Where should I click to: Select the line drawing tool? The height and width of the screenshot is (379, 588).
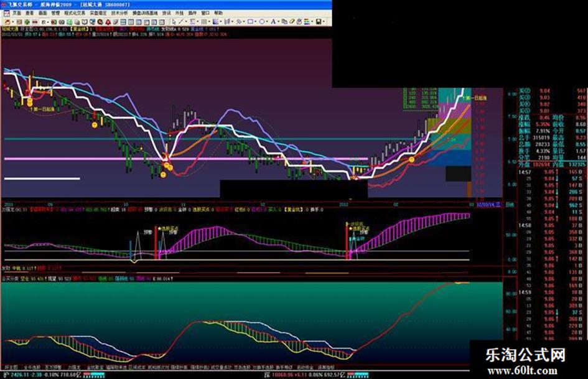[180, 22]
